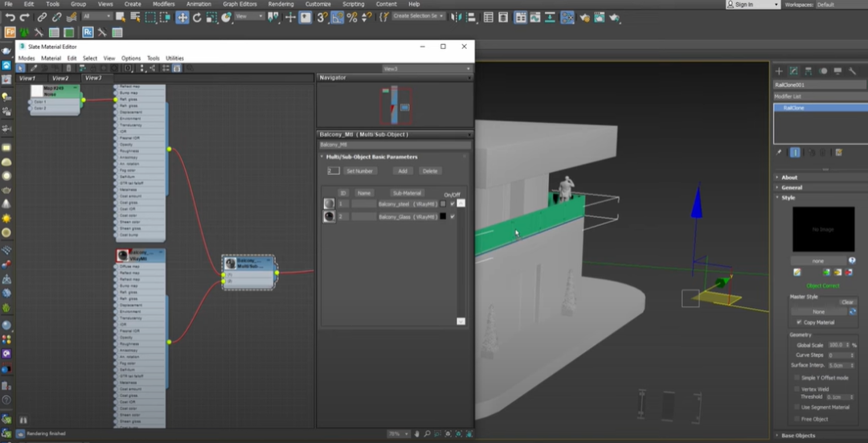Expand the Base Objects rollout
Screen dimensions: 868x443
coord(797,435)
